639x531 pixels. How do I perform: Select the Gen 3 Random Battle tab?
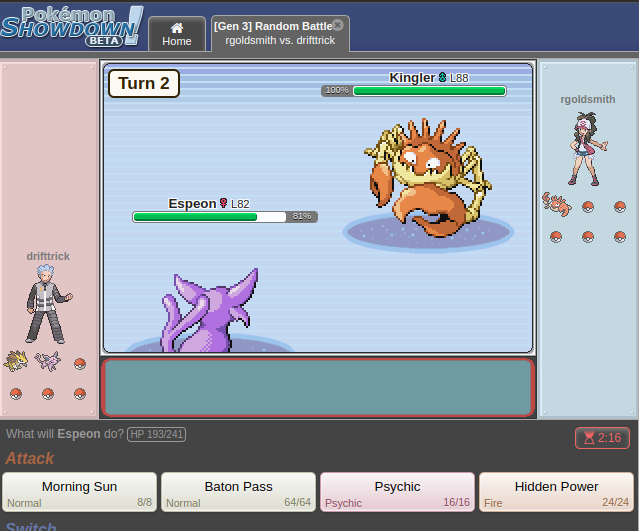280,34
